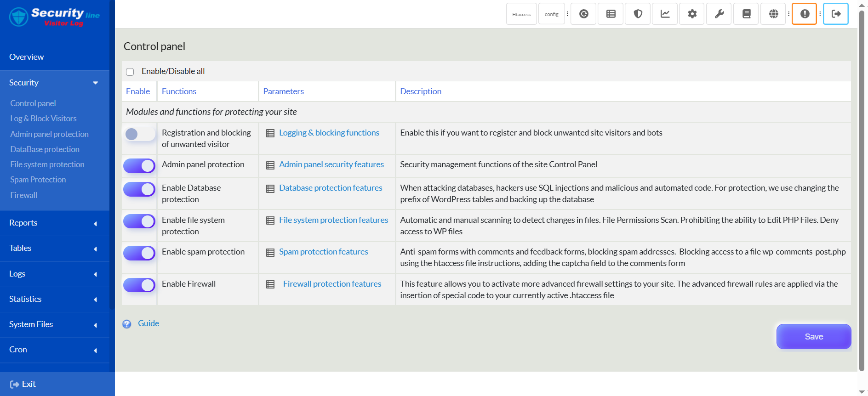Expand the Reports sidebar section
868x396 pixels.
[x=54, y=223]
